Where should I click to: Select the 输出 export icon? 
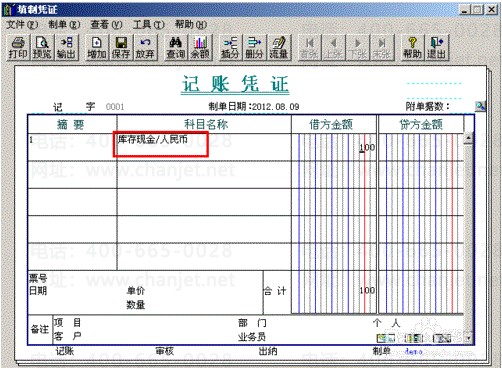coord(66,47)
